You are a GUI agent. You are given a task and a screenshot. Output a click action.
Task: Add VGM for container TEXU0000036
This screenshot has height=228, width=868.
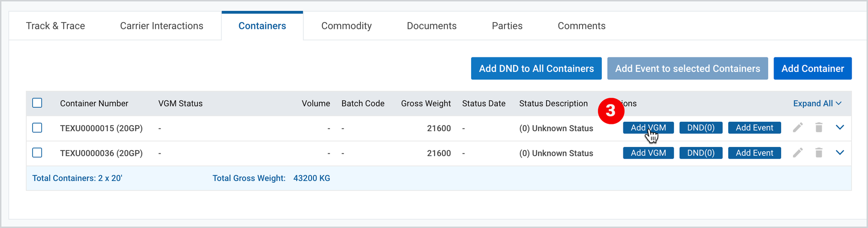click(x=648, y=153)
